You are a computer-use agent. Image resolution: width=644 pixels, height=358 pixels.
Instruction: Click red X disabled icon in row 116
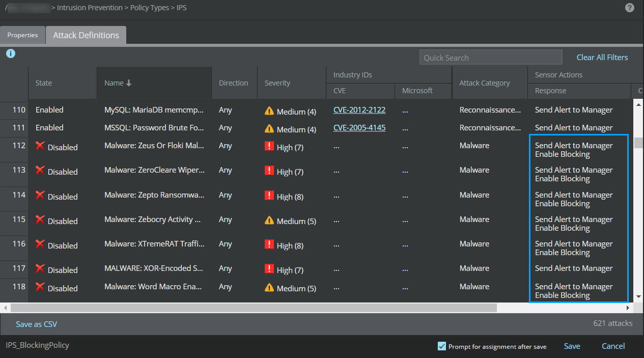coord(40,244)
